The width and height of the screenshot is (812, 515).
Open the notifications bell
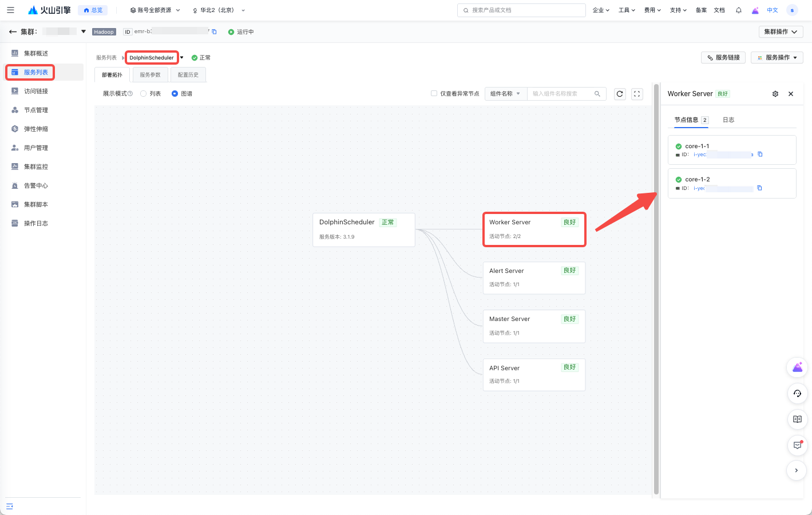pyautogui.click(x=739, y=10)
